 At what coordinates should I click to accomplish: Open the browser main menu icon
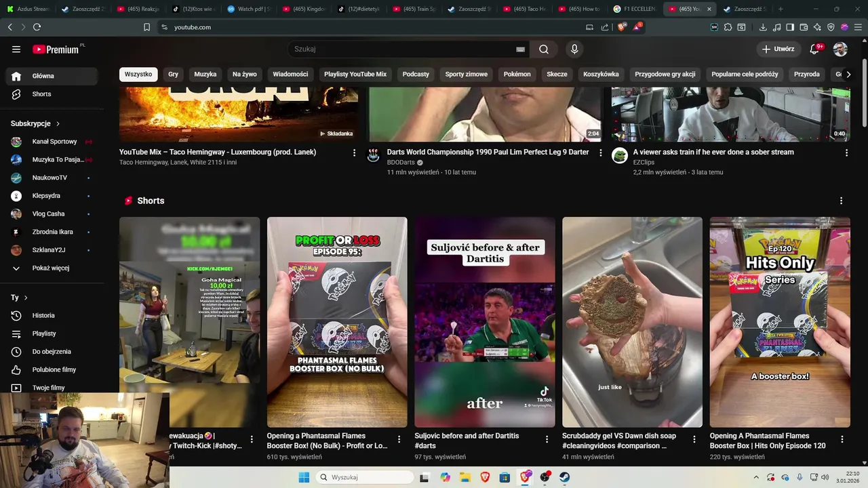point(858,27)
